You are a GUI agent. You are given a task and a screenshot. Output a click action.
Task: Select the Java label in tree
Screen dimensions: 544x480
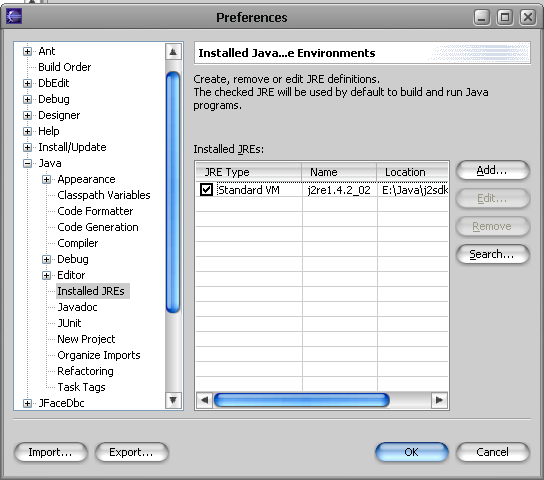[50, 163]
